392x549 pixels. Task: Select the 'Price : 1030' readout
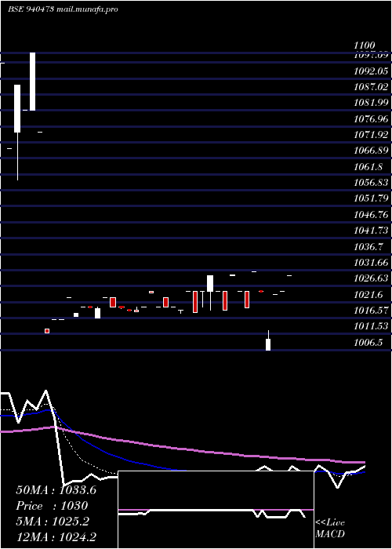point(52,506)
